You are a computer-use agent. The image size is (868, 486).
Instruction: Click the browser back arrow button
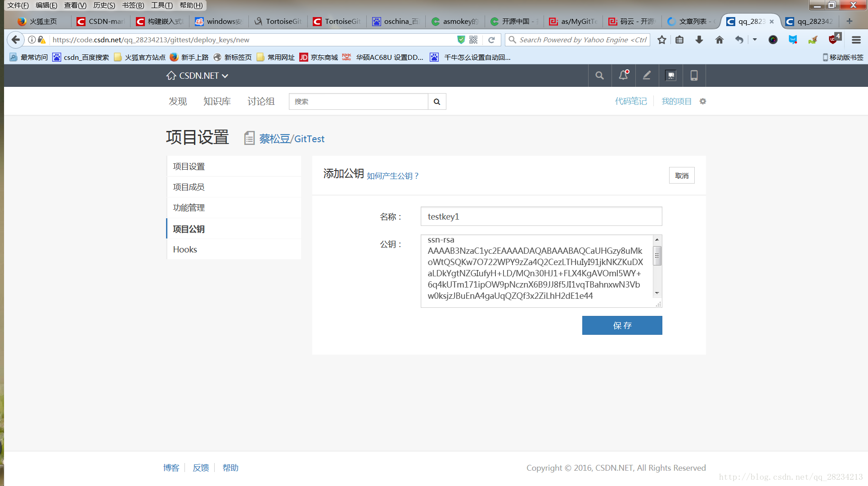(16, 40)
